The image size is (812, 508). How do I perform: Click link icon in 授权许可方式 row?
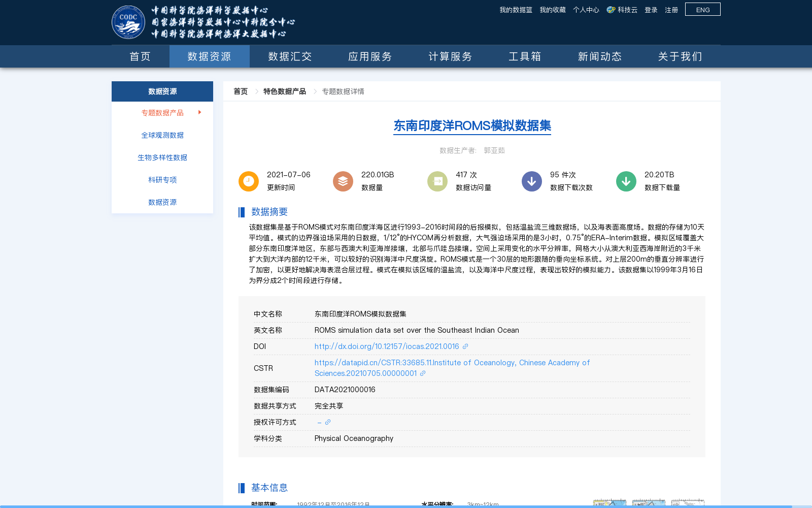point(328,422)
